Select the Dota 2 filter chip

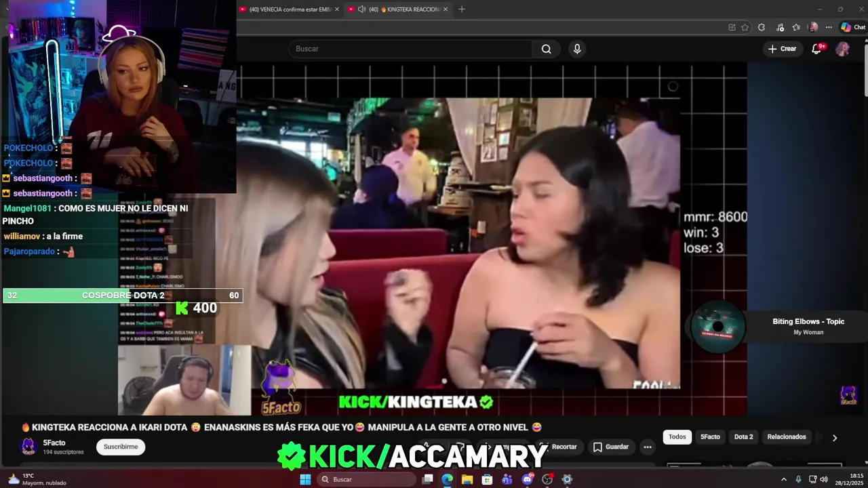pyautogui.click(x=743, y=437)
